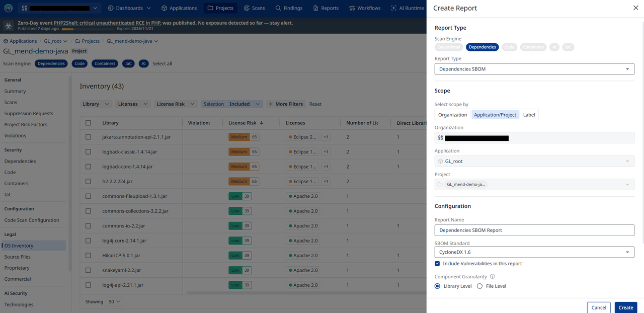The image size is (644, 313).
Task: Open the Report Type dropdown showing Dependencies SBOM
Action: tap(534, 69)
